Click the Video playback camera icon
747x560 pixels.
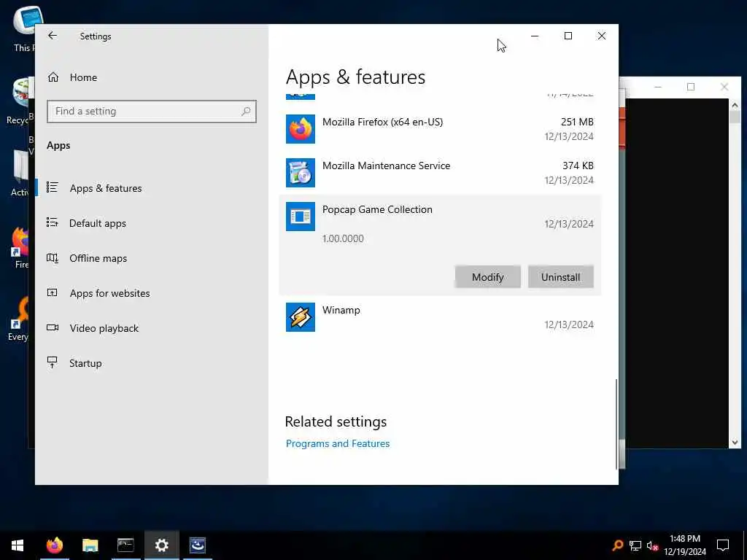point(53,327)
